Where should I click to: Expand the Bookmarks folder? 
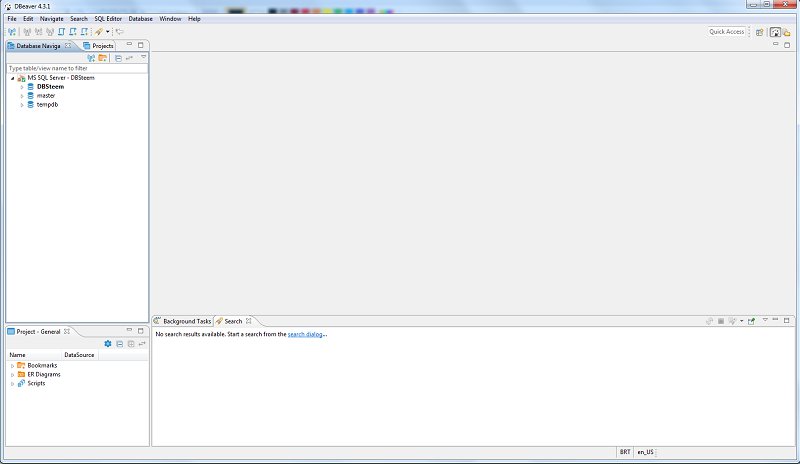12,366
